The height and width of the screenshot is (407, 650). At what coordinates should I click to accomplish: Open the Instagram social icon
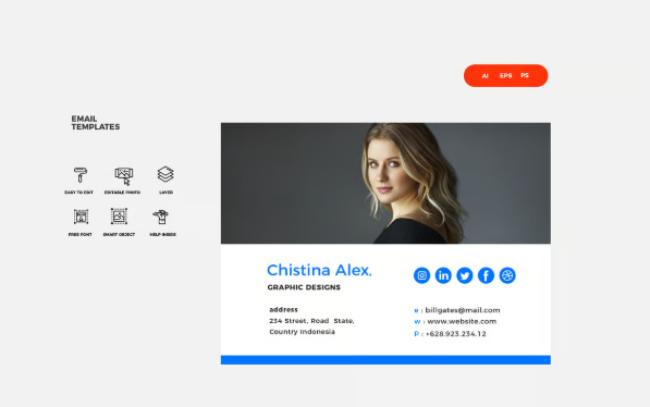(422, 276)
